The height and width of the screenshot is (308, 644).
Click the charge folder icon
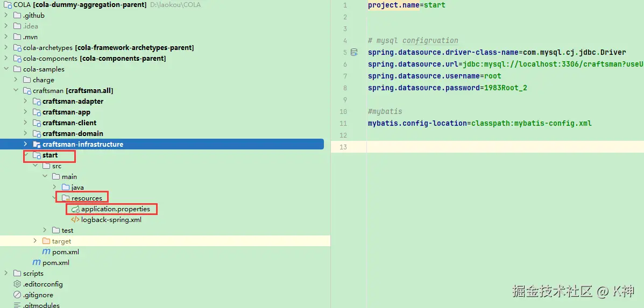[x=27, y=80]
